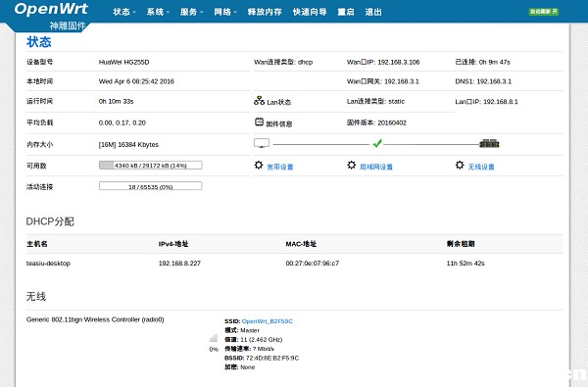
Task: Click the 主机名 column header
Action: (x=37, y=244)
